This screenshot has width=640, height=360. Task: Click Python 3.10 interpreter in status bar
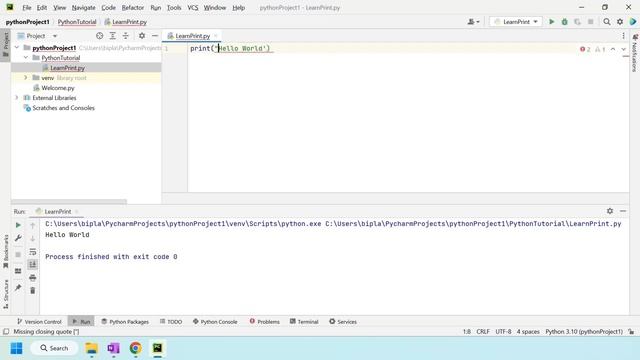point(584,331)
